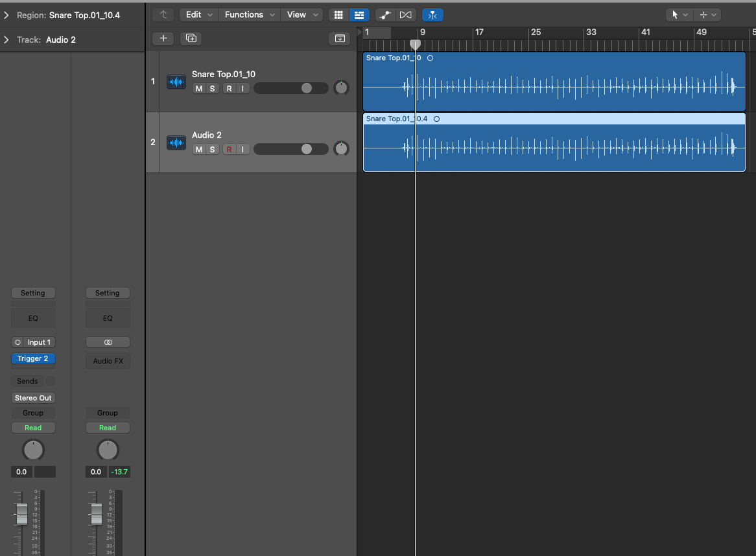The width and height of the screenshot is (756, 556).
Task: Switch to grid view in the toolbar
Action: [338, 14]
